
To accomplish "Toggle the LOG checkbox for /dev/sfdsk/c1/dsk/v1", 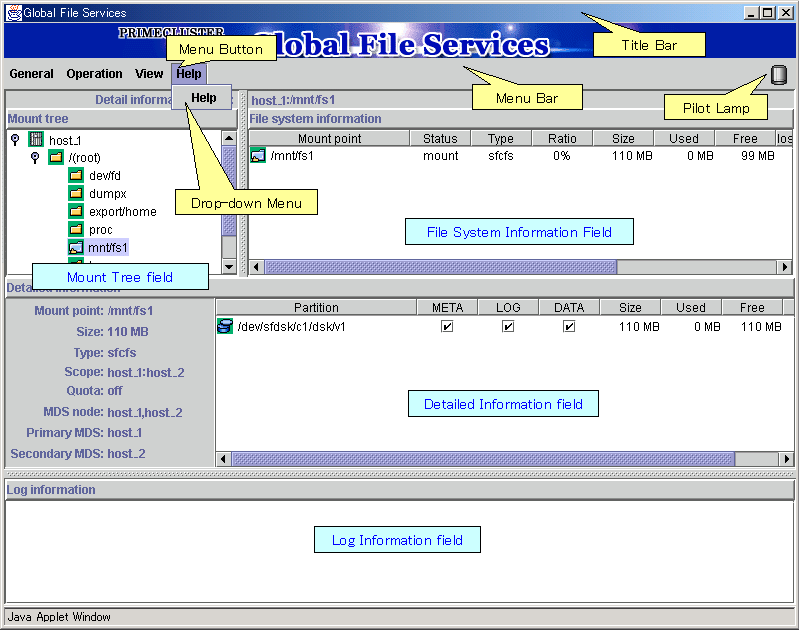I will 508,326.
